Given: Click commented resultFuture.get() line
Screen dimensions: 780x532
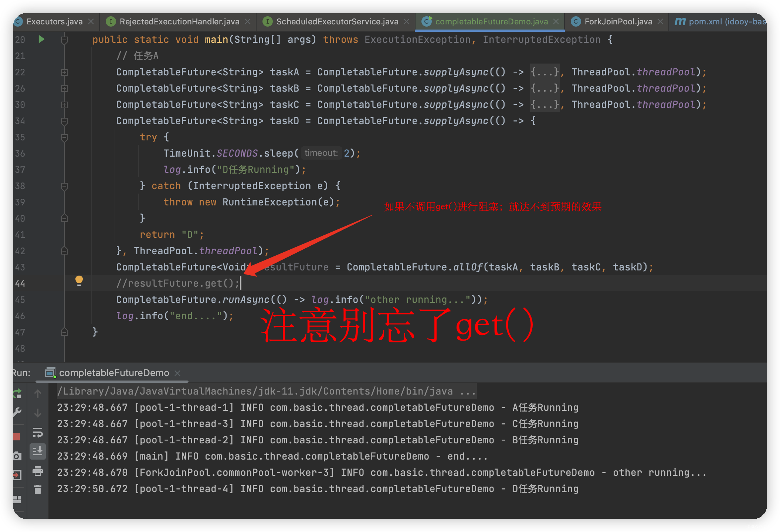Looking at the screenshot, I should coord(177,283).
